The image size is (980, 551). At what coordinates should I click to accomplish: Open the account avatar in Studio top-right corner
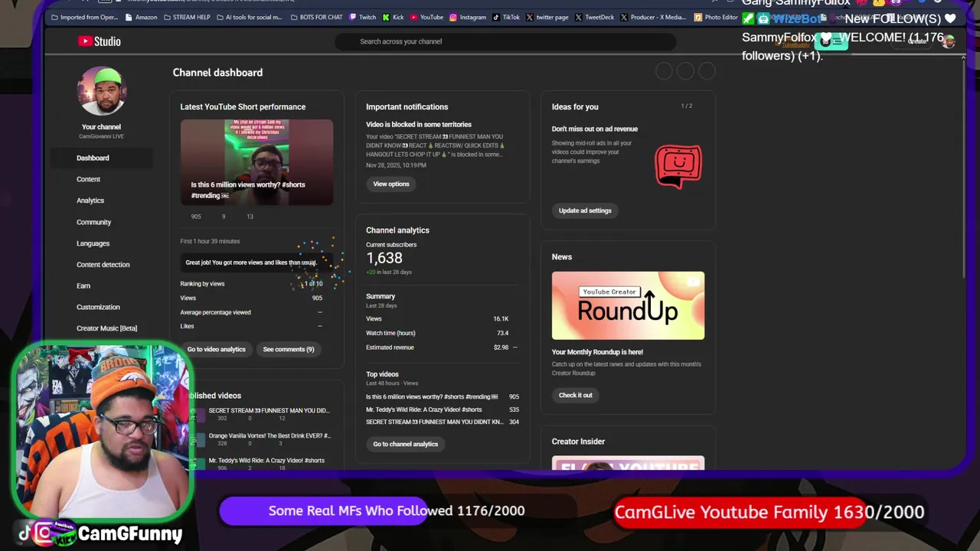pyautogui.click(x=949, y=41)
